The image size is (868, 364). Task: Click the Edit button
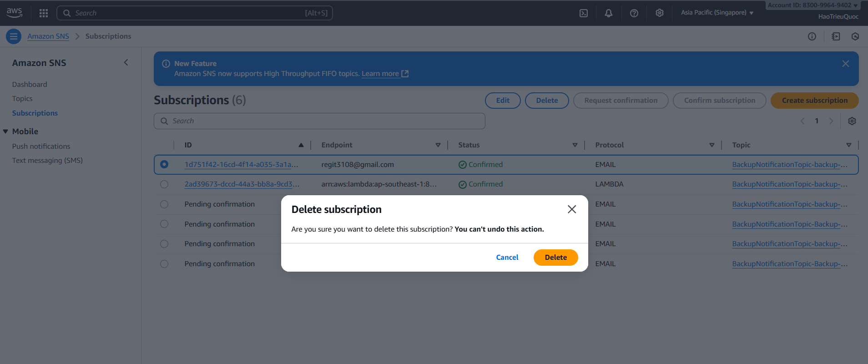click(503, 101)
